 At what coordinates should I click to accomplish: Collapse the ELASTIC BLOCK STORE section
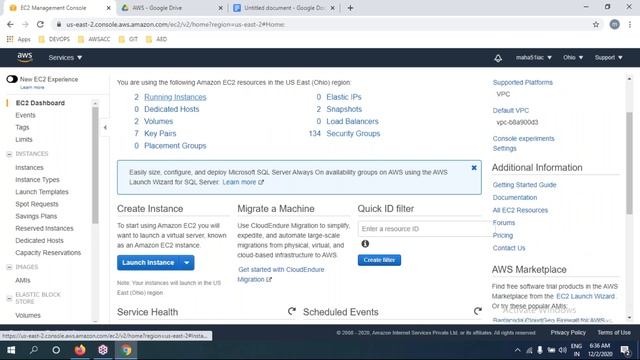9,298
